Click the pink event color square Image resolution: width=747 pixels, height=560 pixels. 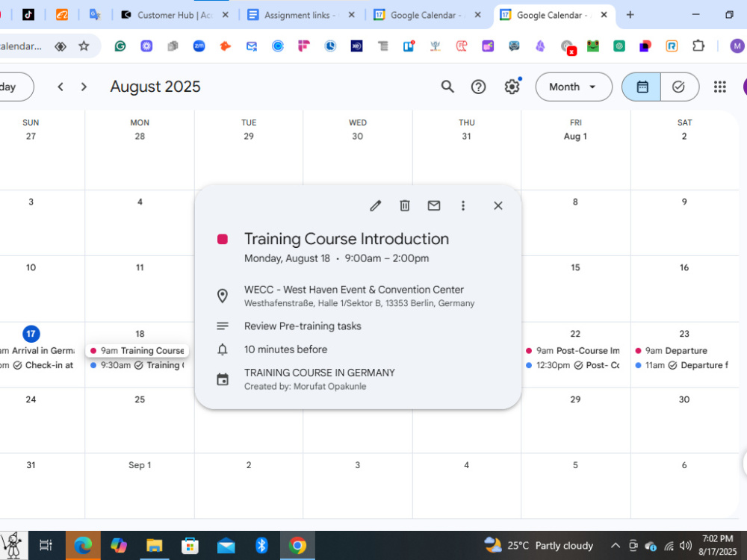223,239
